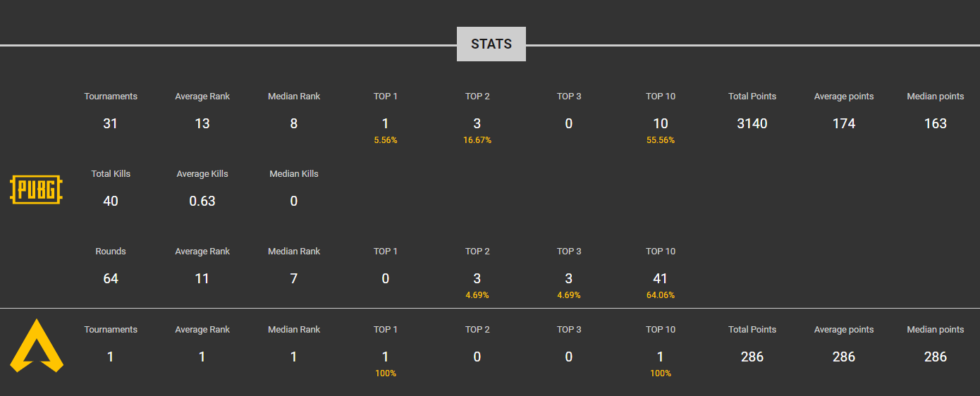
Task: Click the PUBG game logo icon
Action: tap(36, 190)
